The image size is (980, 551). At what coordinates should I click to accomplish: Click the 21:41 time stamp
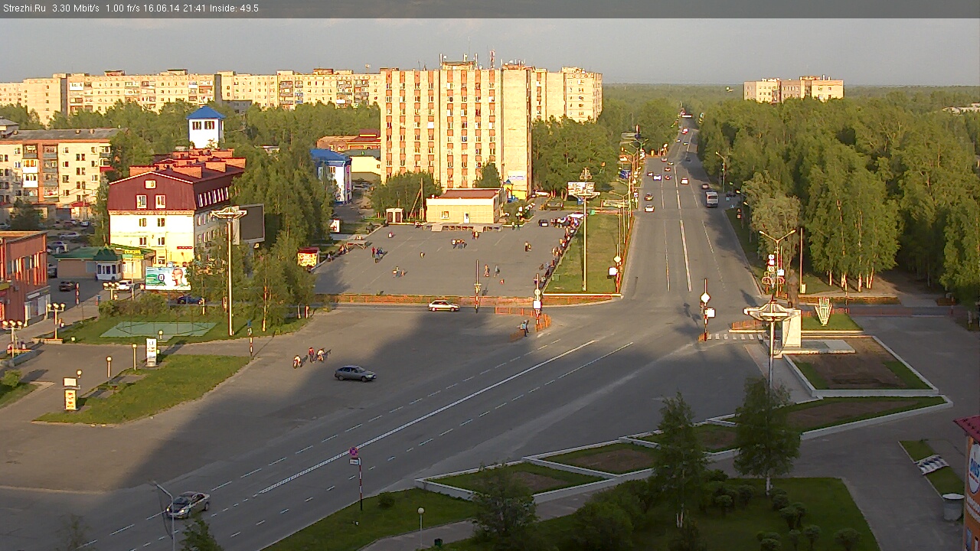pos(193,8)
